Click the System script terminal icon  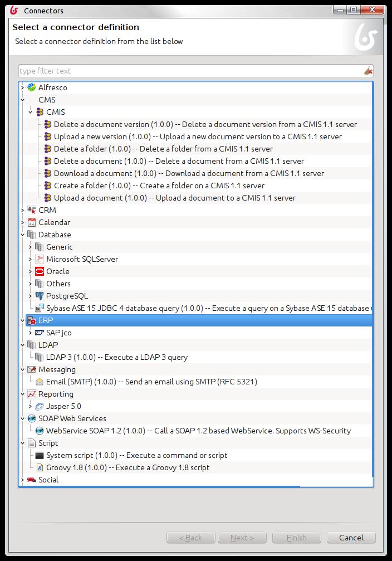click(40, 456)
